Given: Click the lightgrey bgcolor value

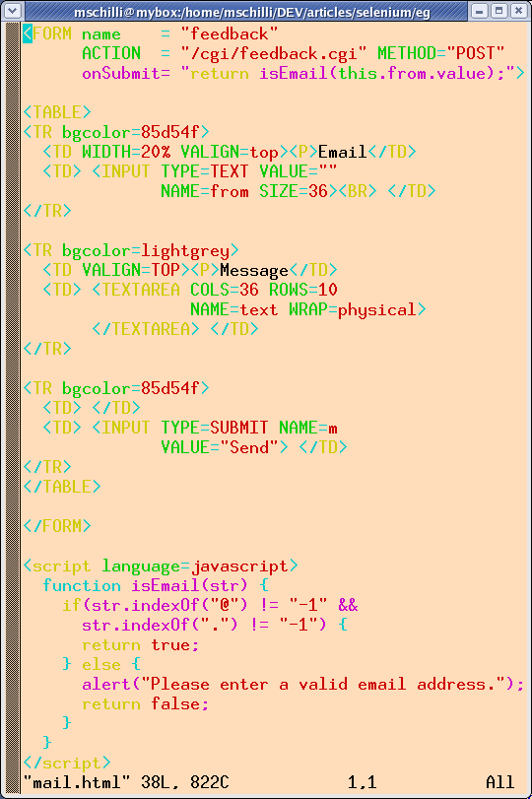Looking at the screenshot, I should point(185,250).
